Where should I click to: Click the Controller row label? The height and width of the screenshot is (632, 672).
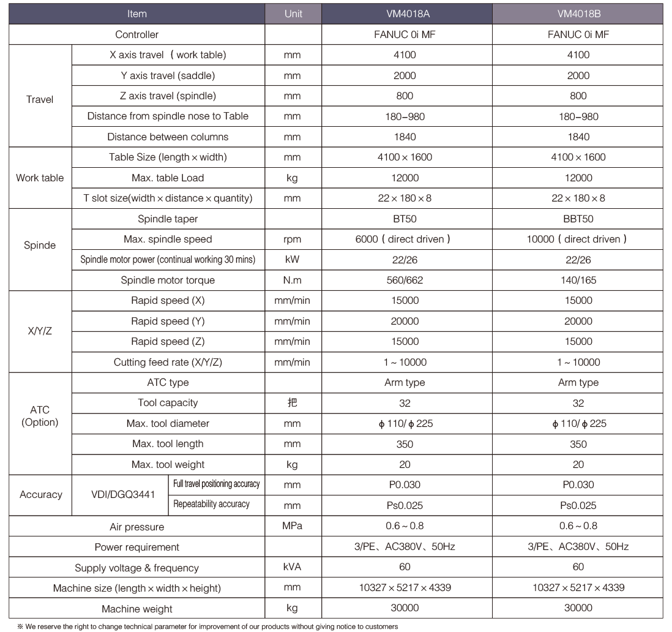click(137, 35)
